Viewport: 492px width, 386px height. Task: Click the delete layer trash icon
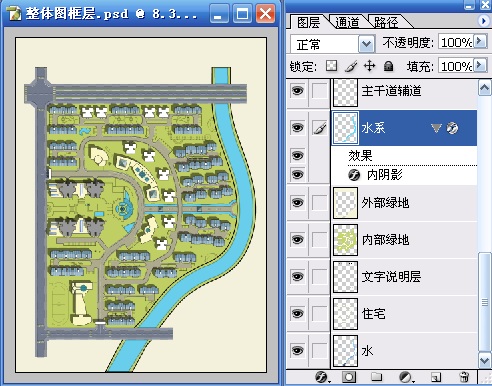coord(464,377)
